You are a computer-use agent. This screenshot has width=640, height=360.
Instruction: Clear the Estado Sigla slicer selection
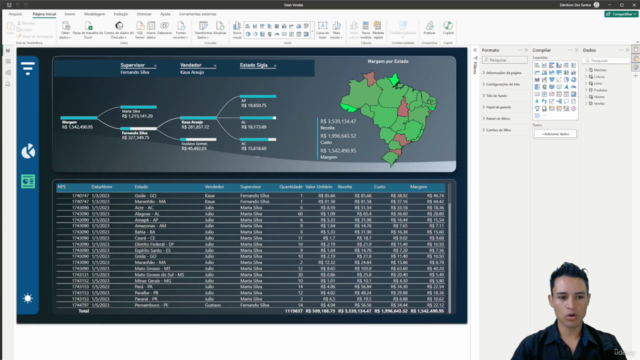[x=275, y=66]
